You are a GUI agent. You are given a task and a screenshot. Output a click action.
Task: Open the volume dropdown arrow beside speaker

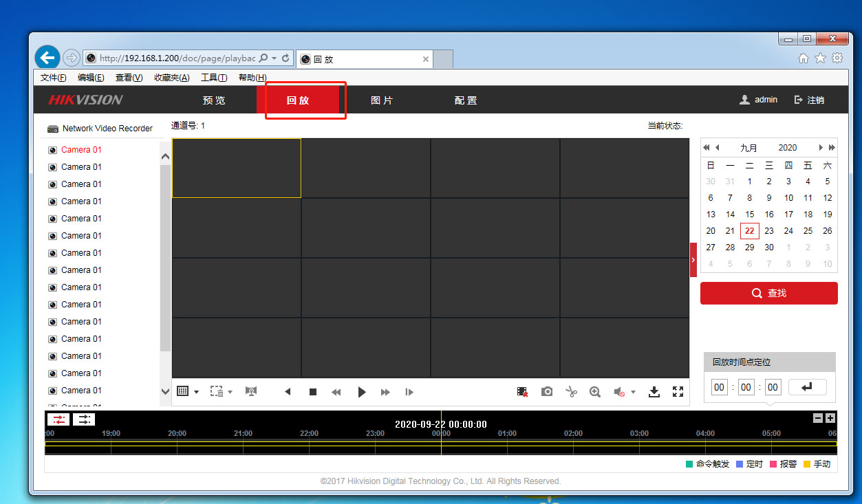point(634,393)
